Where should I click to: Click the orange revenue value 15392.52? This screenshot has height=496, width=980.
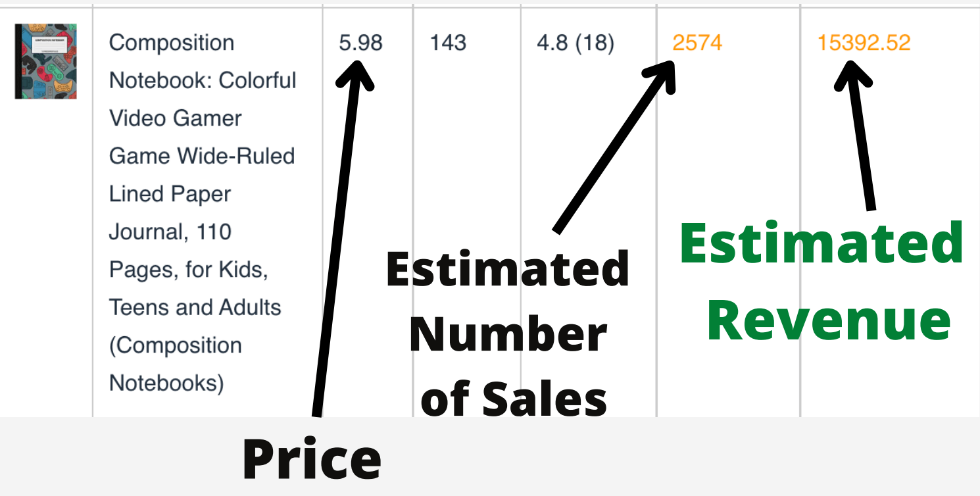[x=864, y=43]
